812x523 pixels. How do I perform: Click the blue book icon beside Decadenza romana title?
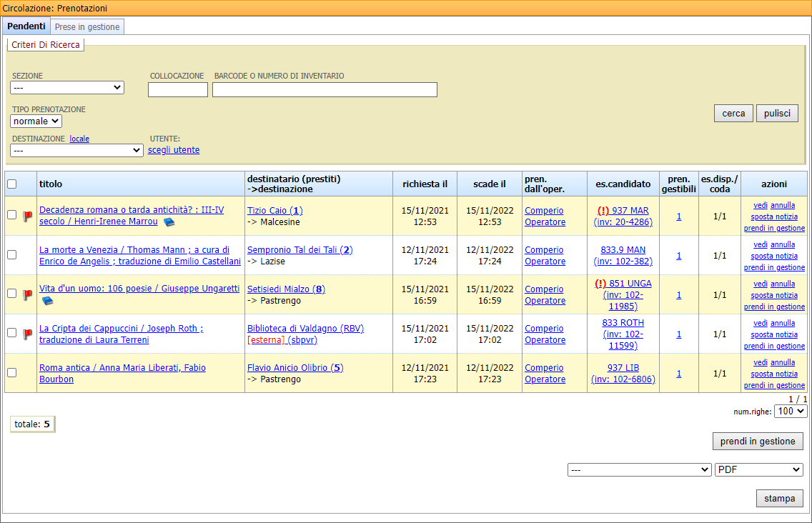(169, 222)
